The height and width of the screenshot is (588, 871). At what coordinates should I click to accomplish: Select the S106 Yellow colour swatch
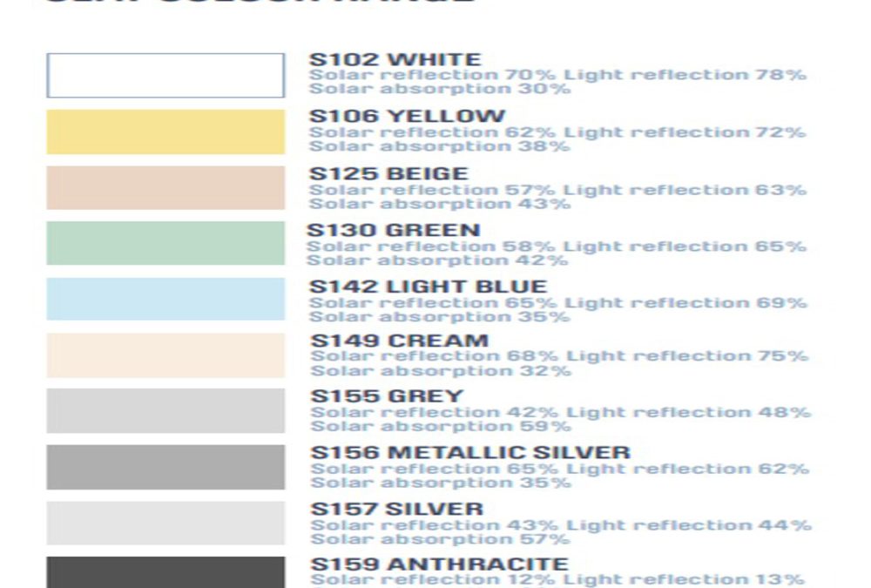click(x=165, y=132)
